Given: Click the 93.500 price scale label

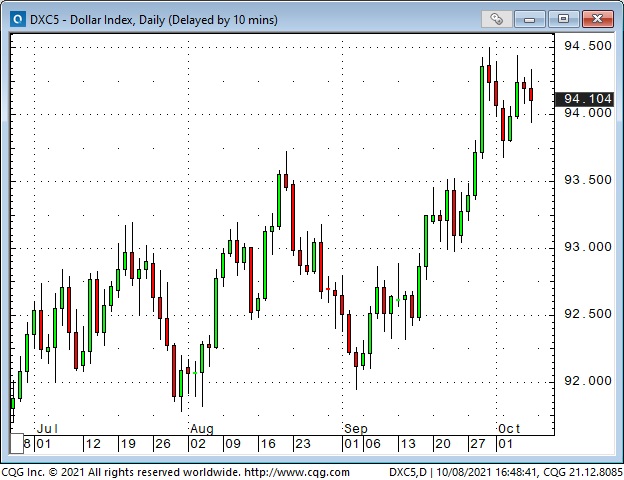Looking at the screenshot, I should pos(587,180).
